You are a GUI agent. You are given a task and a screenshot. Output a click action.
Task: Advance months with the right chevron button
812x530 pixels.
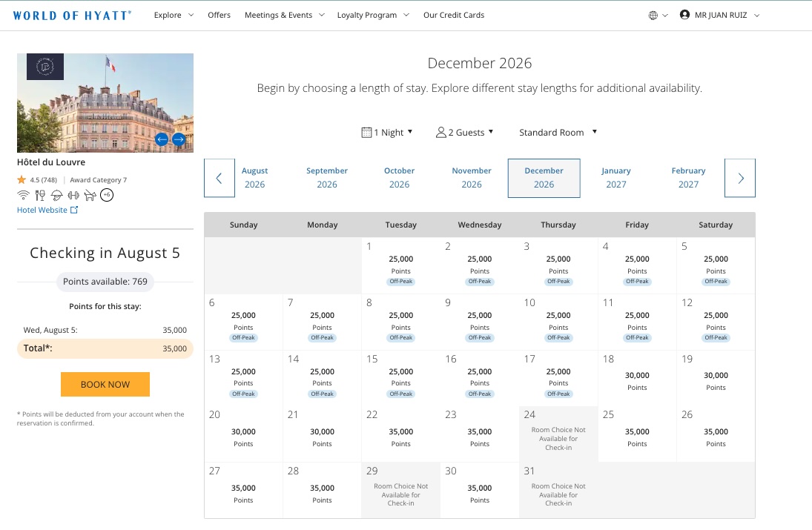pos(740,178)
